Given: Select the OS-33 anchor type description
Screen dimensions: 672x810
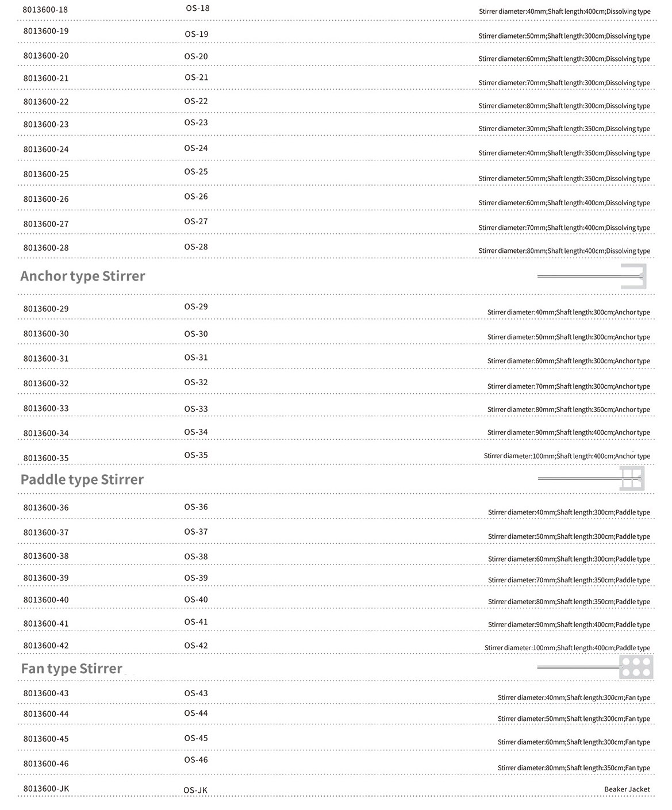Looking at the screenshot, I should click(569, 410).
